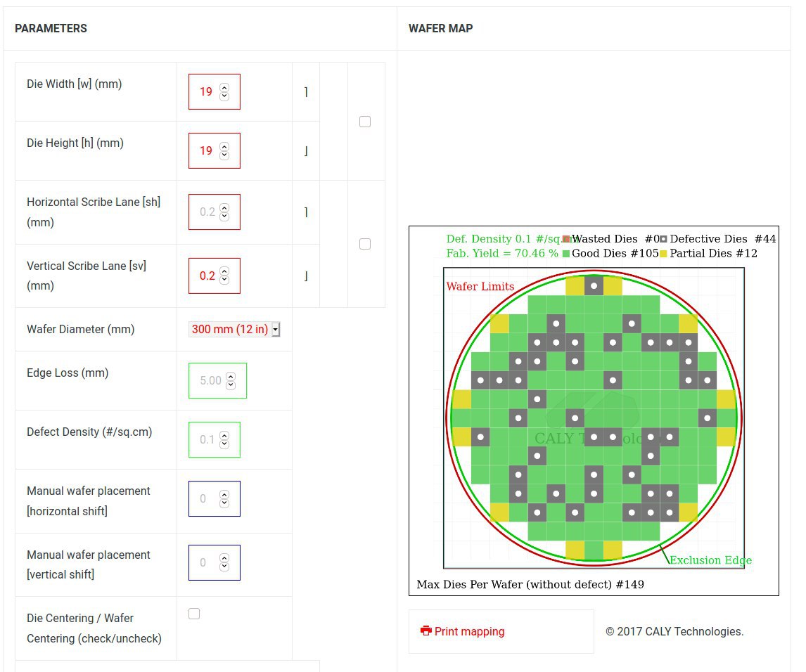Click the CALY Technologies copyright text

point(674,631)
